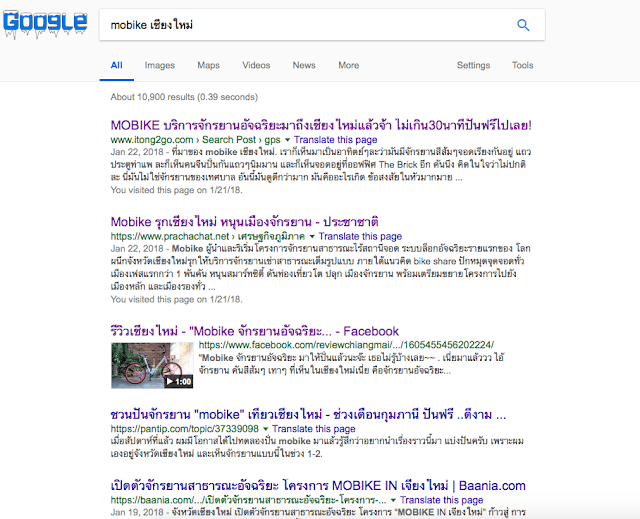Click the blue magnifier search icon
The height and width of the screenshot is (519, 640).
click(523, 25)
